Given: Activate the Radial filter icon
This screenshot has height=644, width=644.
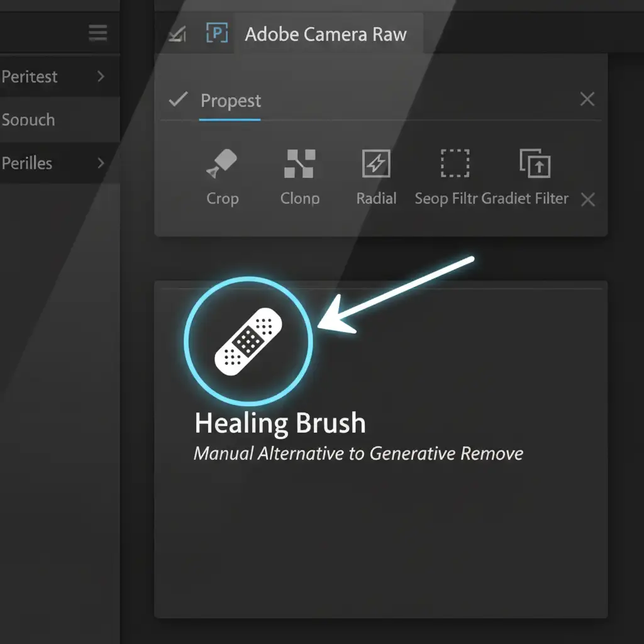Looking at the screenshot, I should click(x=376, y=164).
